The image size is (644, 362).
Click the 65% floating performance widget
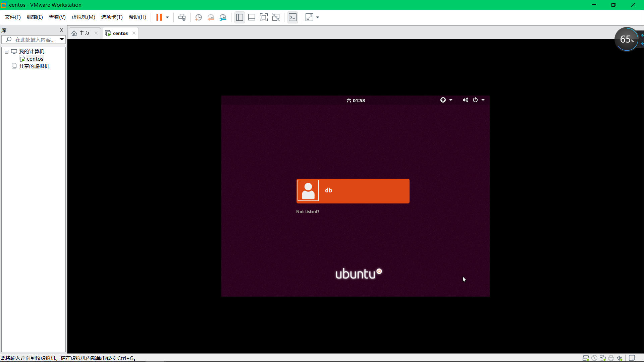pyautogui.click(x=627, y=39)
